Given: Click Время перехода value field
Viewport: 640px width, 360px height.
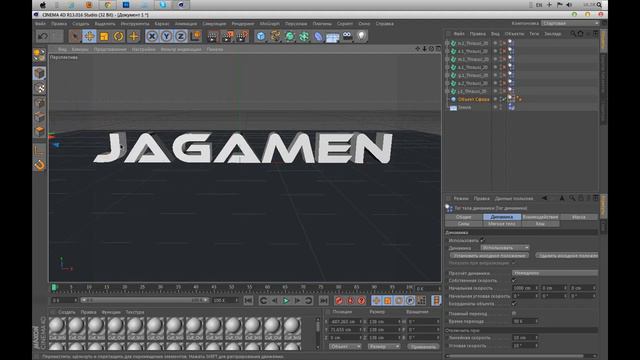Looking at the screenshot, I should [524, 322].
